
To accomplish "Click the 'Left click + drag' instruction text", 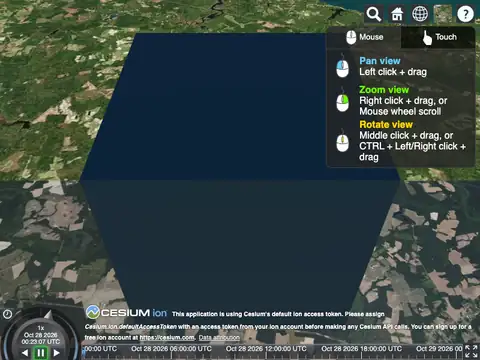I will point(393,72).
